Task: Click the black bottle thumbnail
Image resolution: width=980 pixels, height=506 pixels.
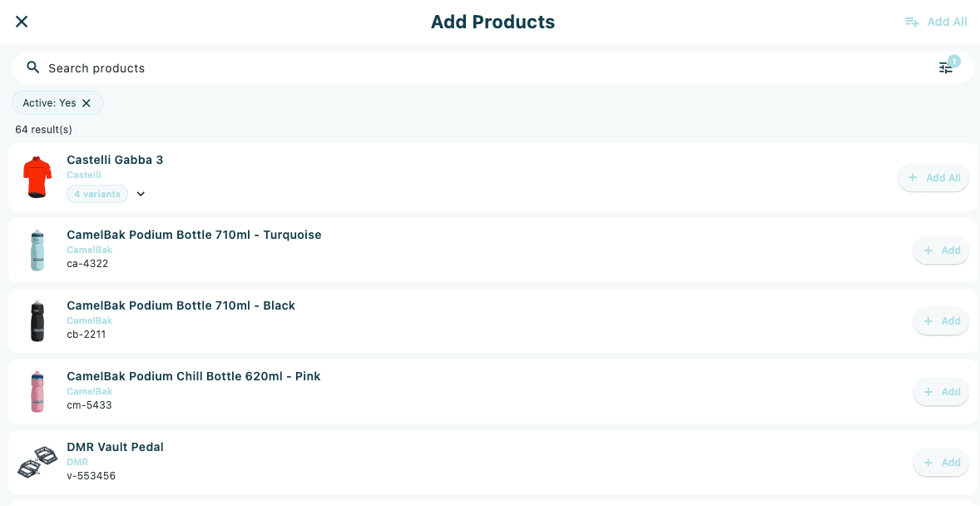Action: click(x=37, y=321)
